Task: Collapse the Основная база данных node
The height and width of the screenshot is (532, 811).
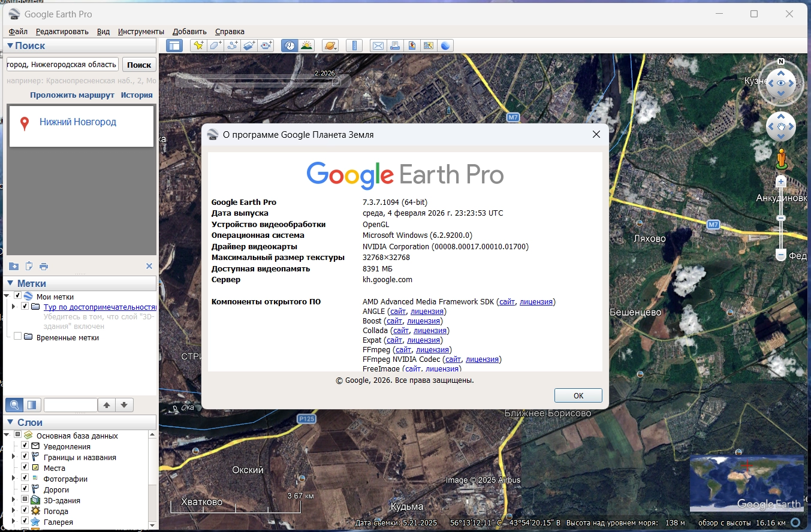Action: 7,435
